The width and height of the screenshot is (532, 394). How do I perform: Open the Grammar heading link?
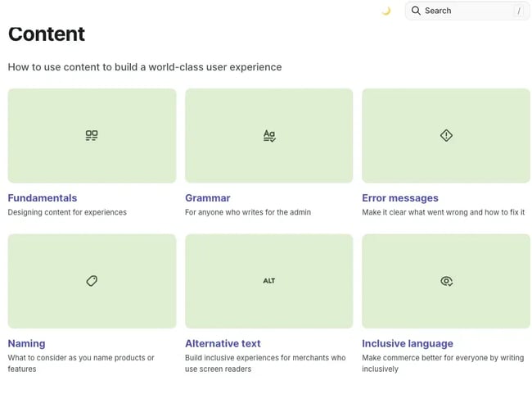(208, 198)
